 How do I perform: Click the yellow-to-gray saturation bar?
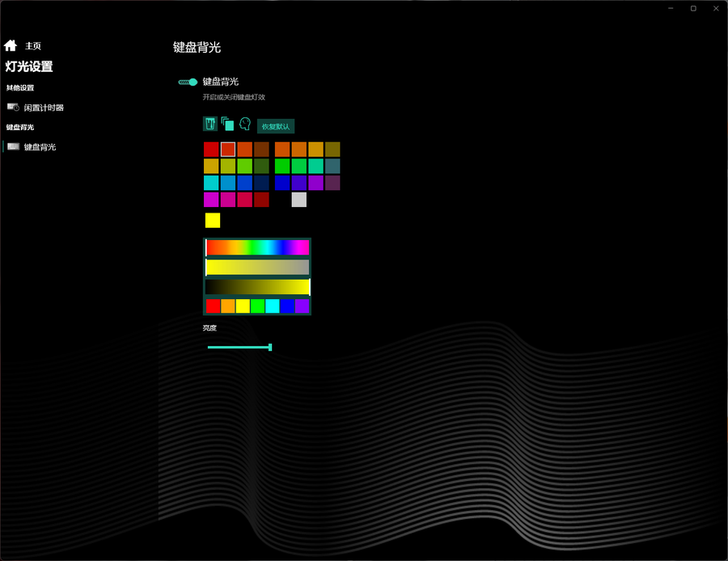pos(258,268)
